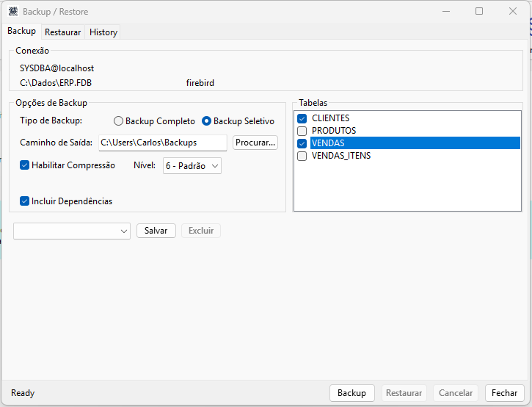Click the disabled Cancelar button

[x=456, y=393]
